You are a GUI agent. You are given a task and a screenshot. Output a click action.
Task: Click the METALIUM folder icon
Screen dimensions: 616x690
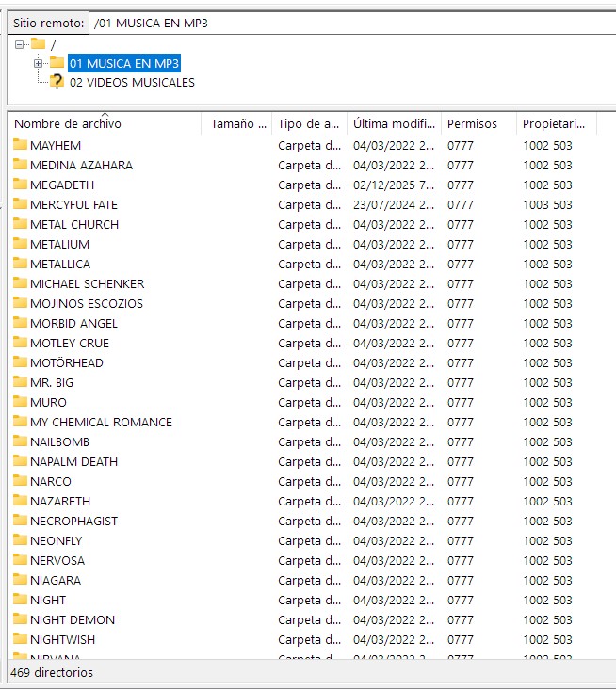21,244
